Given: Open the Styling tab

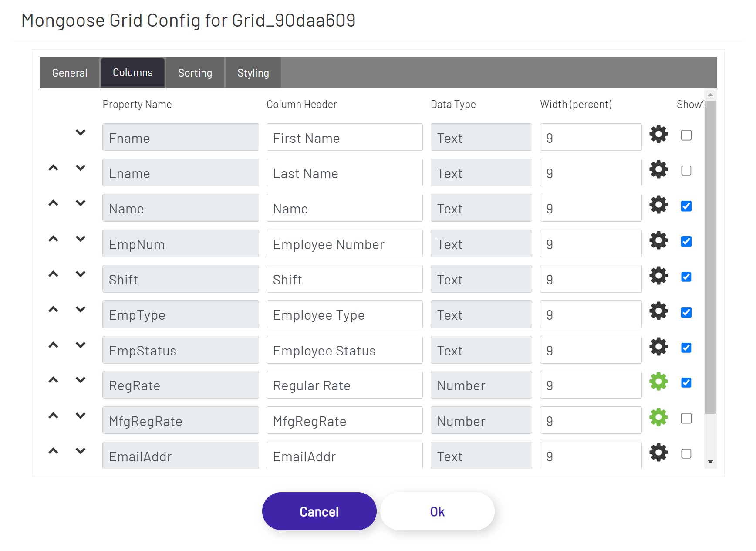Looking at the screenshot, I should click(253, 72).
